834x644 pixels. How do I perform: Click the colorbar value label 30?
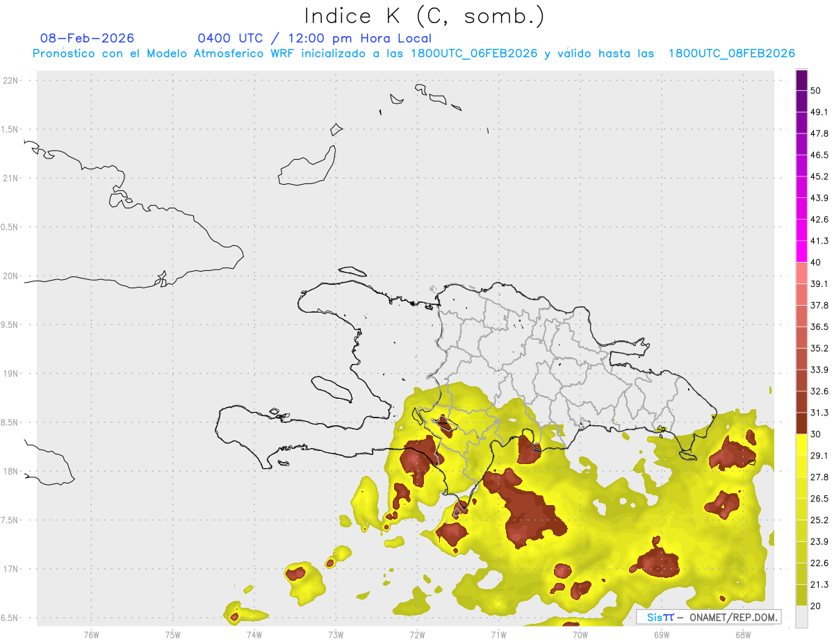[x=817, y=434]
